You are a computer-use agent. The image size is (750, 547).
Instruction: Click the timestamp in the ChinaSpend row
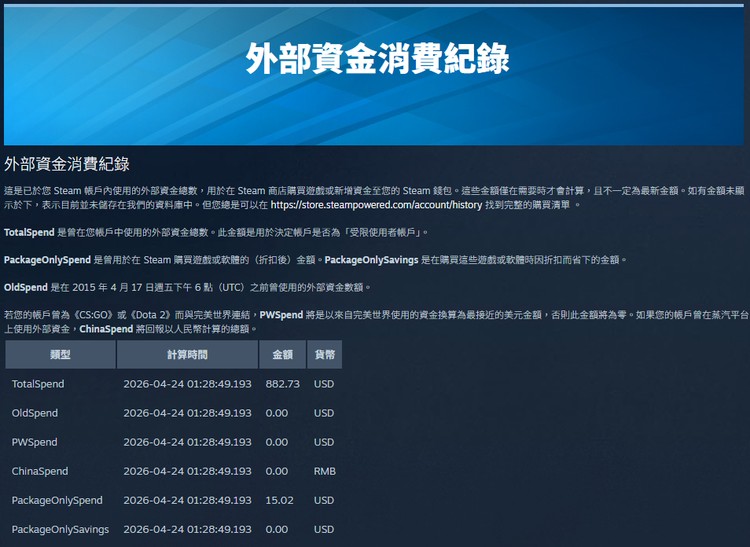point(188,471)
